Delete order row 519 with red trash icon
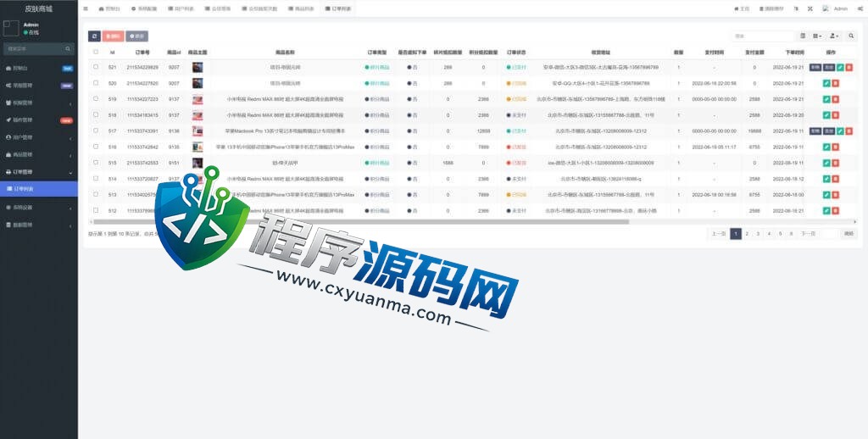Image resolution: width=868 pixels, height=439 pixels. pos(835,99)
